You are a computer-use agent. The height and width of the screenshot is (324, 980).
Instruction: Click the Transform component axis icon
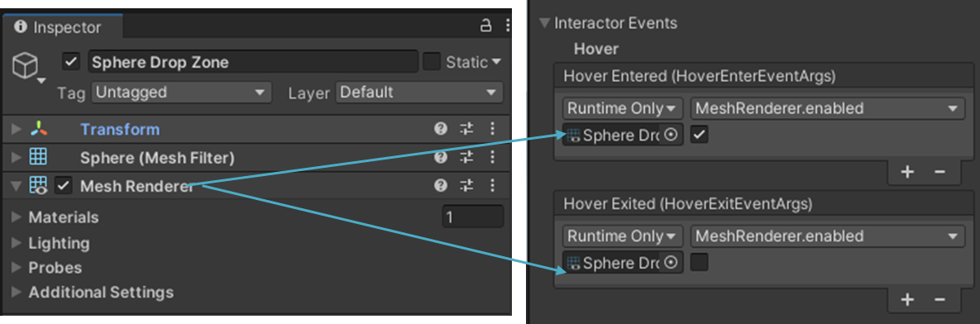39,129
